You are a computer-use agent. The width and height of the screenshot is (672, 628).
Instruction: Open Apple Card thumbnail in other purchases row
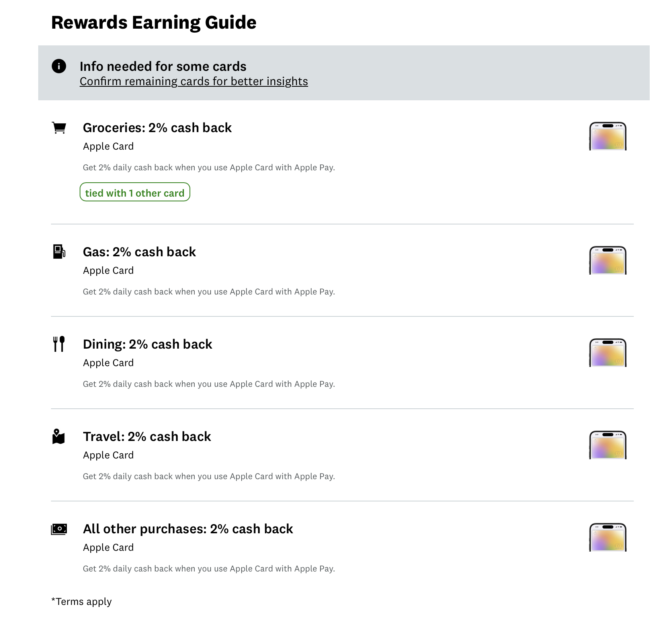coord(608,537)
